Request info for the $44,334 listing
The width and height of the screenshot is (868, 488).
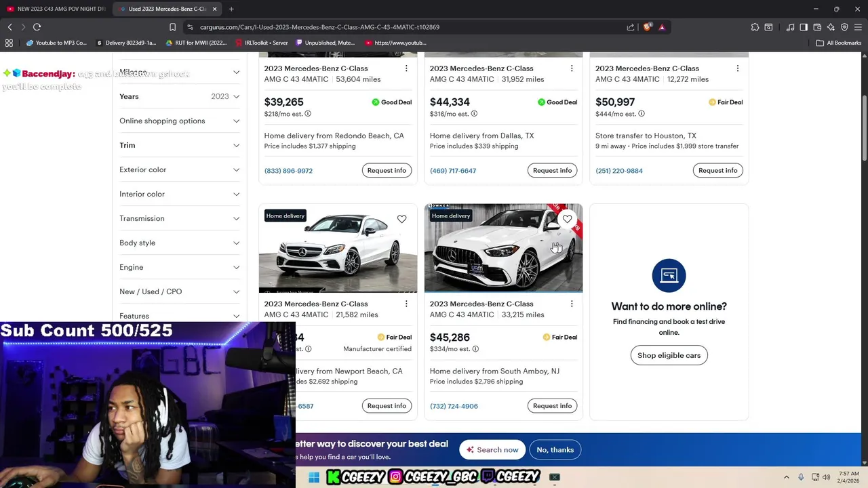[x=552, y=170]
